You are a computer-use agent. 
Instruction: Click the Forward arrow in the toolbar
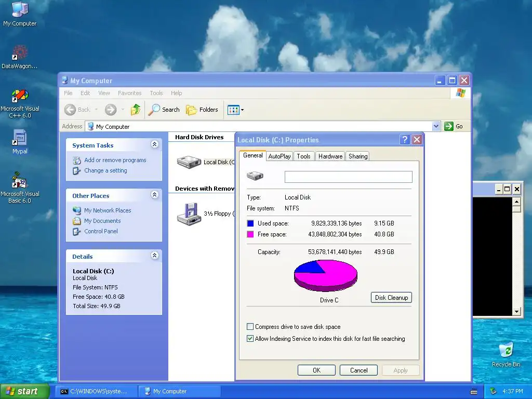pyautogui.click(x=111, y=110)
